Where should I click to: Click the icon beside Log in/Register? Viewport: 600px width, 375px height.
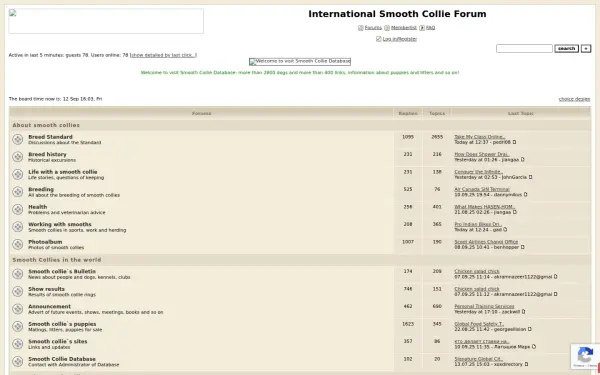pos(378,39)
